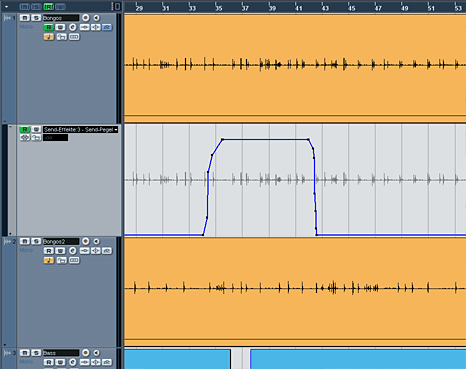
Task: Open Bass channel settings (e button)
Action: tap(72, 362)
